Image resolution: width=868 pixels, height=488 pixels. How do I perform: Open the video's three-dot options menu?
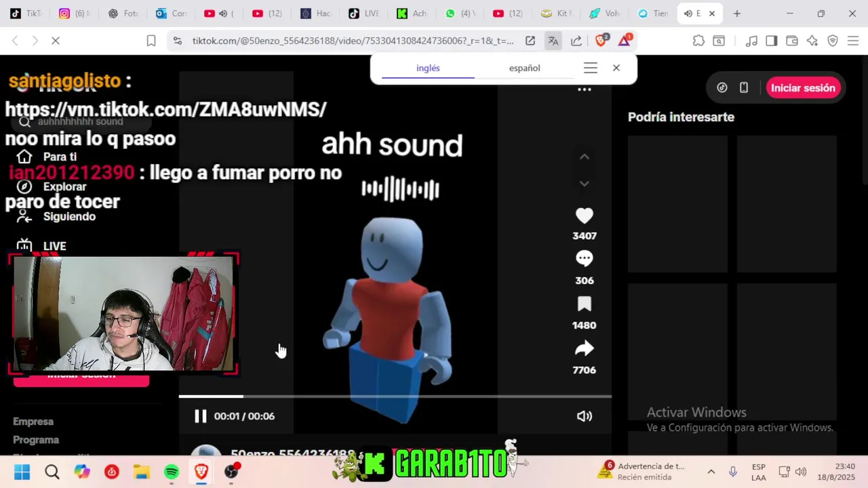point(584,89)
